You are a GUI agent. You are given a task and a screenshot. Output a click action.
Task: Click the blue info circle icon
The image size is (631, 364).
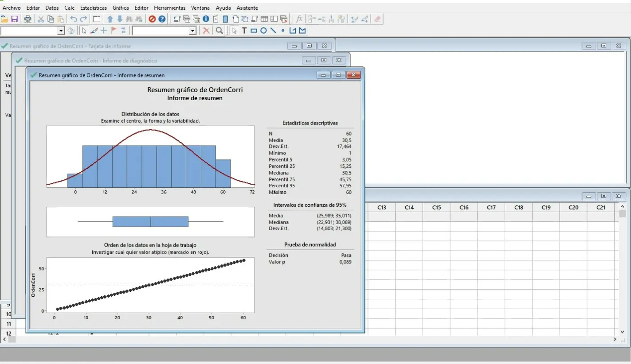click(x=206, y=19)
